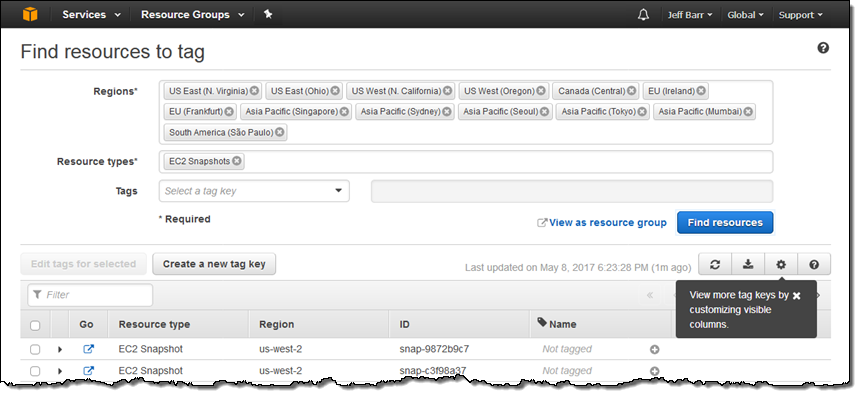
Task: Remove the Asia Pacific (Singapore) region
Action: 344,112
